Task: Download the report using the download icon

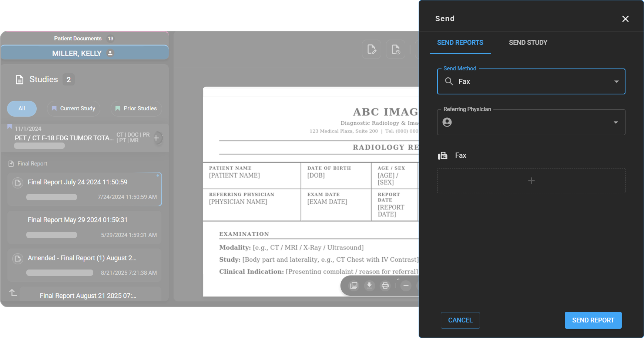Action: pos(369,285)
